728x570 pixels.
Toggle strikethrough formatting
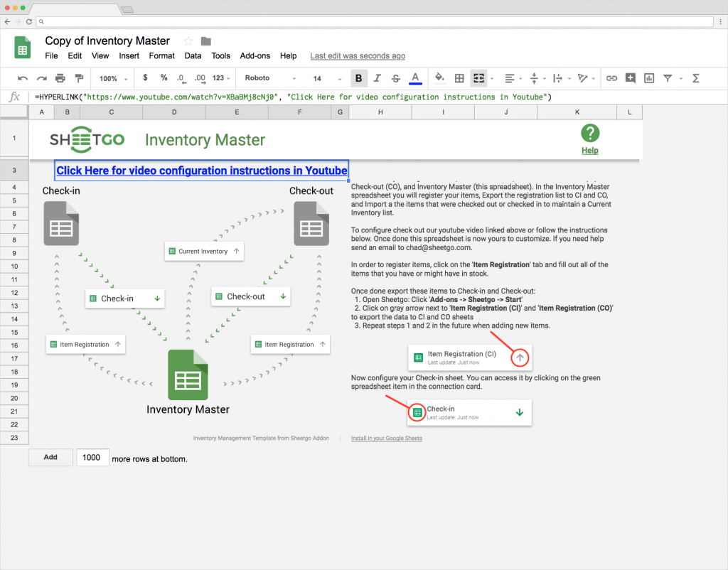(396, 78)
